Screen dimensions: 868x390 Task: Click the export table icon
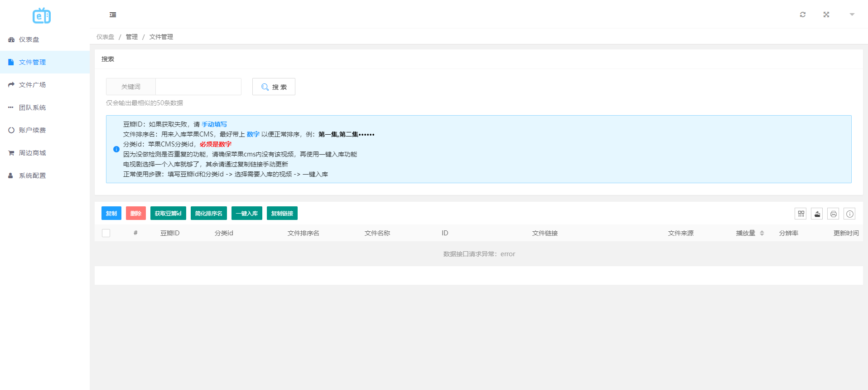(x=817, y=214)
